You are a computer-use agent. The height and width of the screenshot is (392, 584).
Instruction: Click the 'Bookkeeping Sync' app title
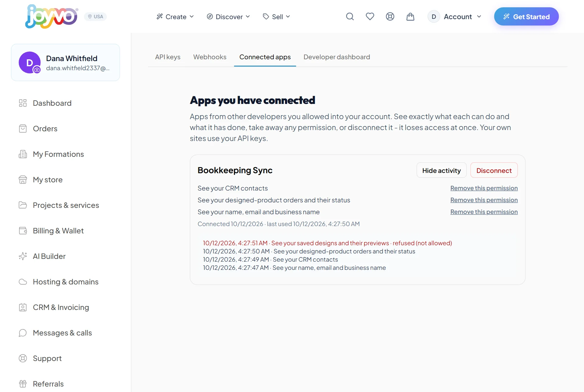tap(235, 170)
